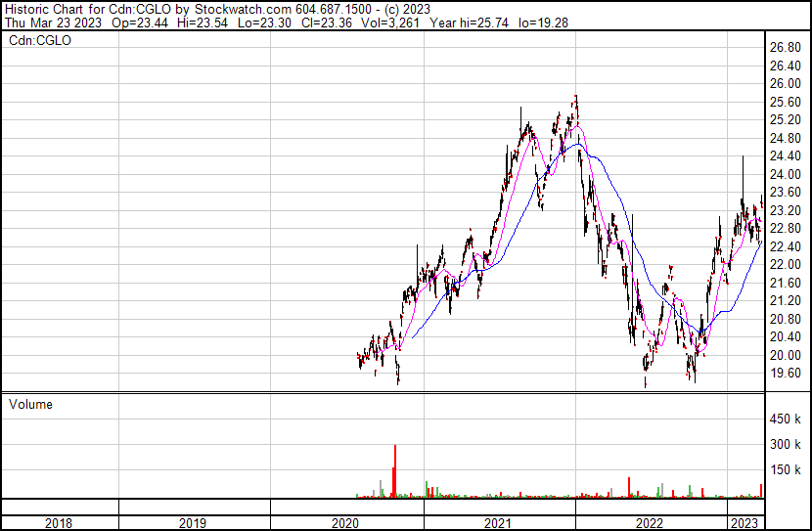Click the 450 k volume axis label

[787, 420]
